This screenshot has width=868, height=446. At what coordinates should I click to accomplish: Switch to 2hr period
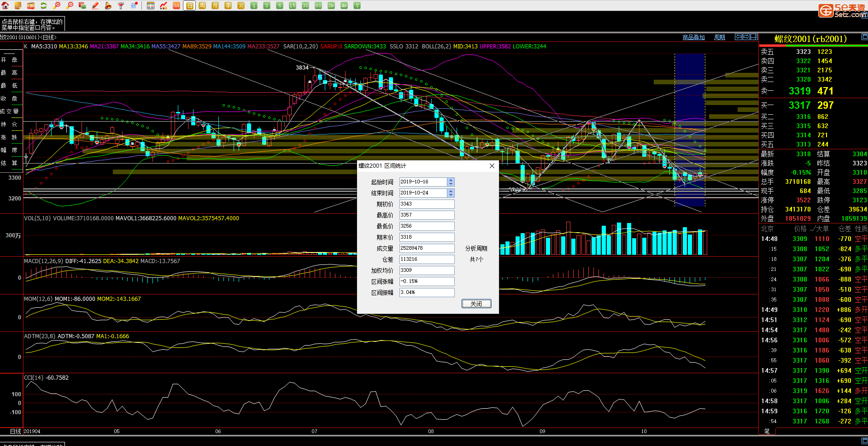pyautogui.click(x=331, y=6)
